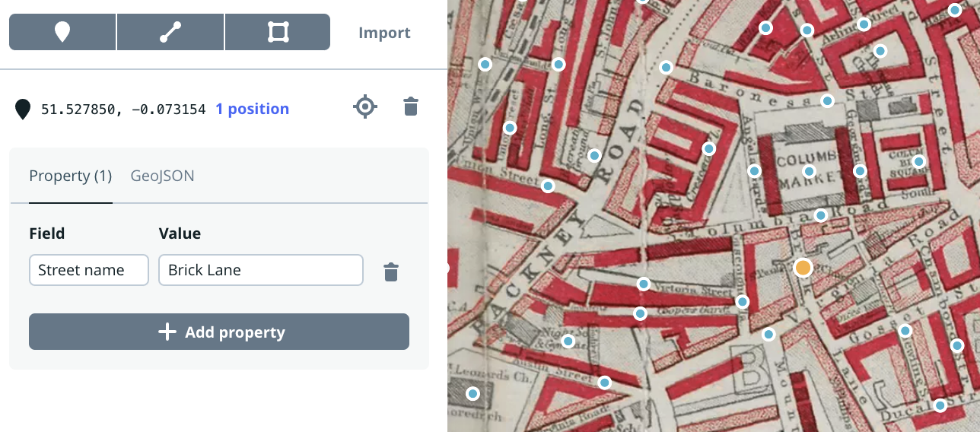
Task: Edit the Street name field input
Action: click(89, 270)
